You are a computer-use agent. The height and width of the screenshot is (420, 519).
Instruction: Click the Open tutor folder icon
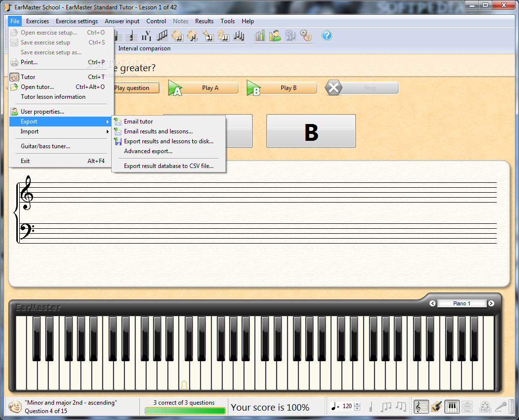(x=14, y=87)
